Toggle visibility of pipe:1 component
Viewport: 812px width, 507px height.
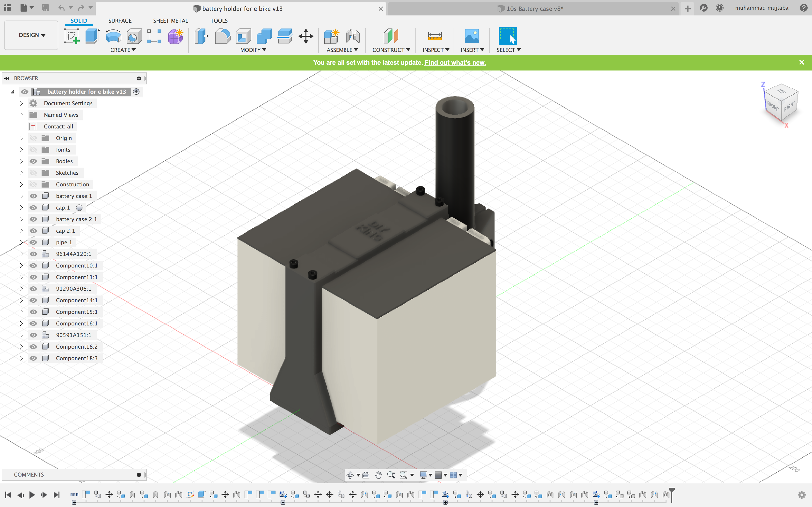[x=34, y=242]
